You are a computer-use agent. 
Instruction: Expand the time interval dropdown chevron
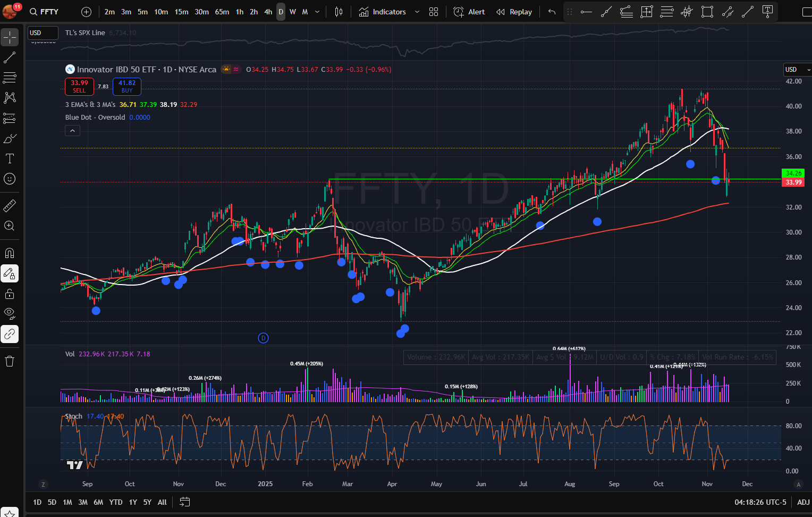click(317, 12)
